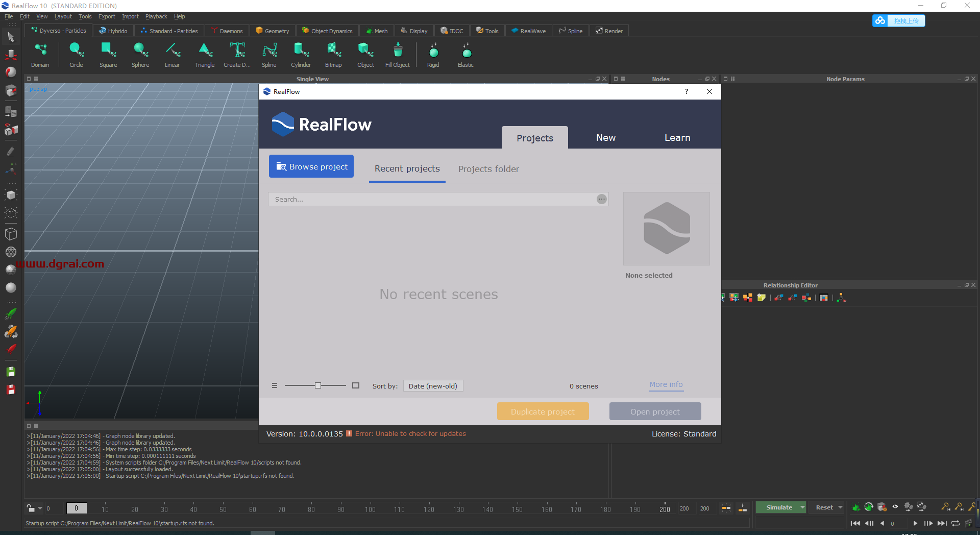The image size is (980, 535).
Task: Open the Reset dropdown arrow
Action: pyautogui.click(x=840, y=507)
